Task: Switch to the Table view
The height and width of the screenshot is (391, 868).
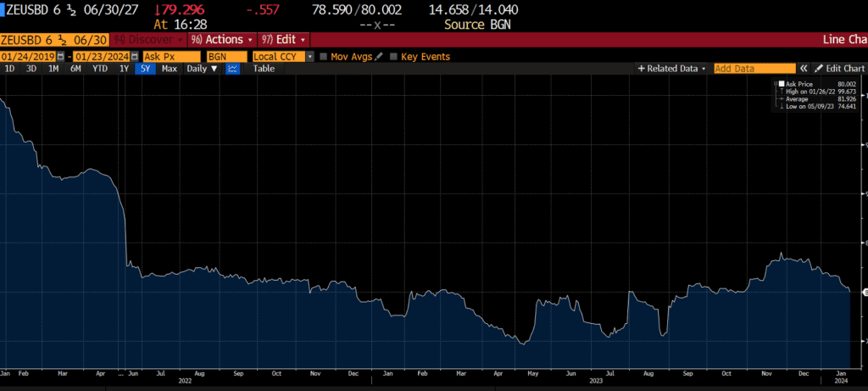Action: [264, 69]
